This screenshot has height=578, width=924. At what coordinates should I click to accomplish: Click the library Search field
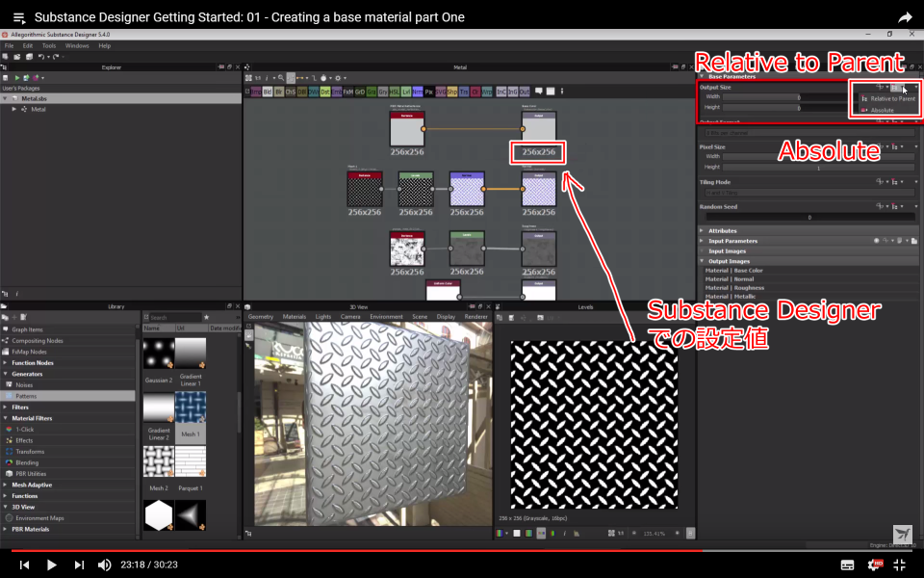tap(174, 317)
